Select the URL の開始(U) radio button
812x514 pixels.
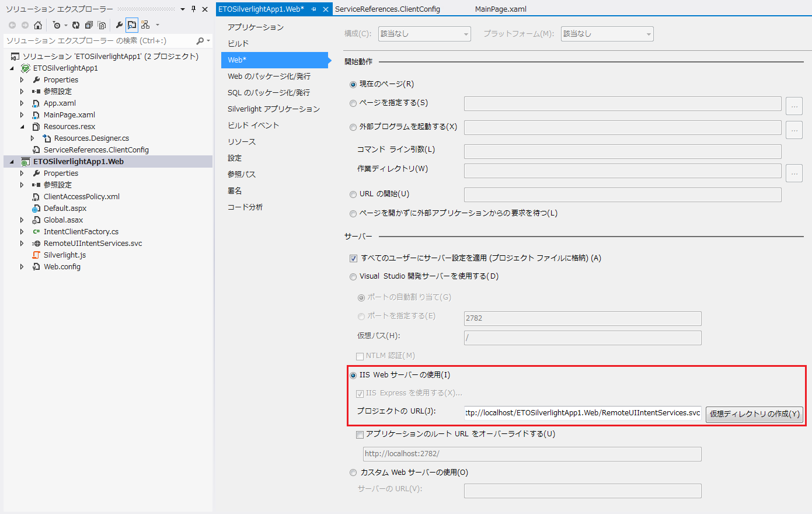pos(353,195)
